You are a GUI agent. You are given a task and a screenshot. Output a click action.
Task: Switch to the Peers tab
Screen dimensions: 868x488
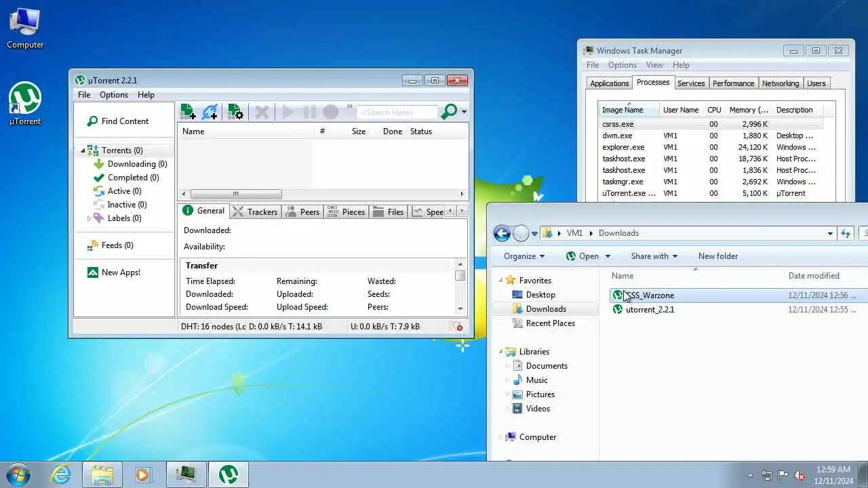302,212
